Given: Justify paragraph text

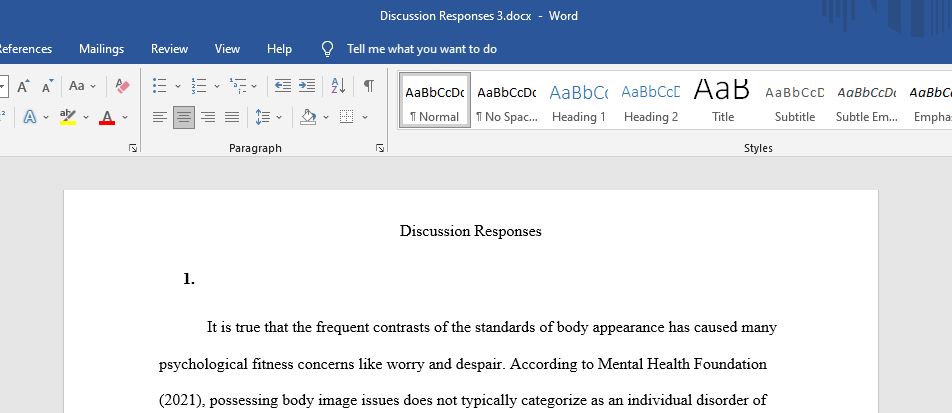Looking at the screenshot, I should tap(232, 117).
